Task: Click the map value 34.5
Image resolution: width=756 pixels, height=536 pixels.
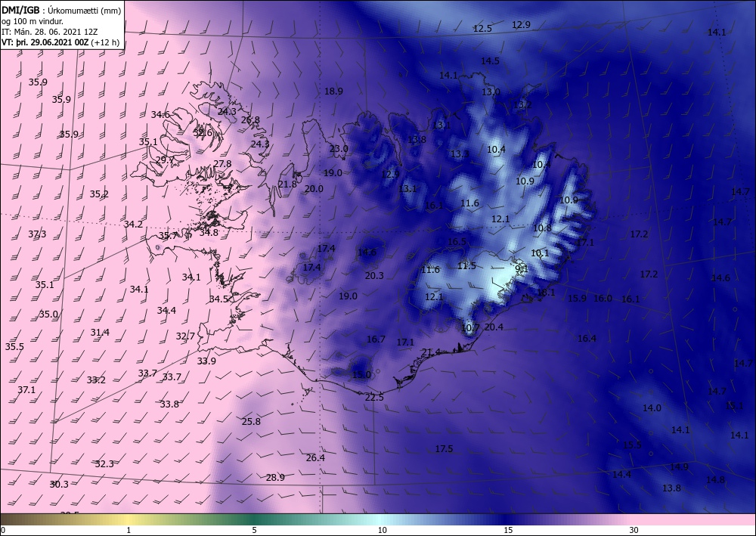Action: click(x=218, y=299)
